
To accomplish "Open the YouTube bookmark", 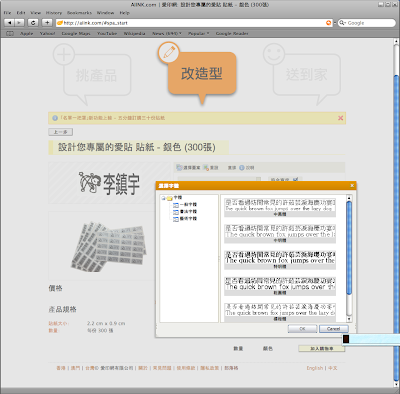I will click(x=107, y=33).
